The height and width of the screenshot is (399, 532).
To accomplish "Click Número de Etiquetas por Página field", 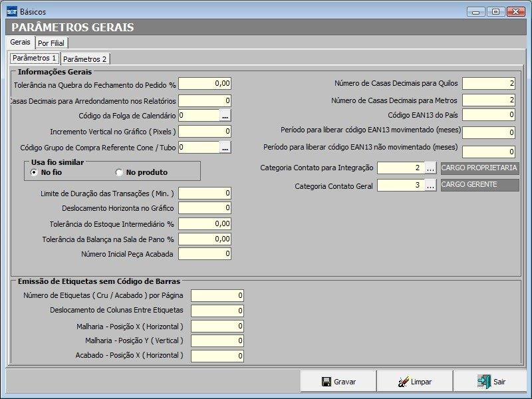I will [x=217, y=296].
